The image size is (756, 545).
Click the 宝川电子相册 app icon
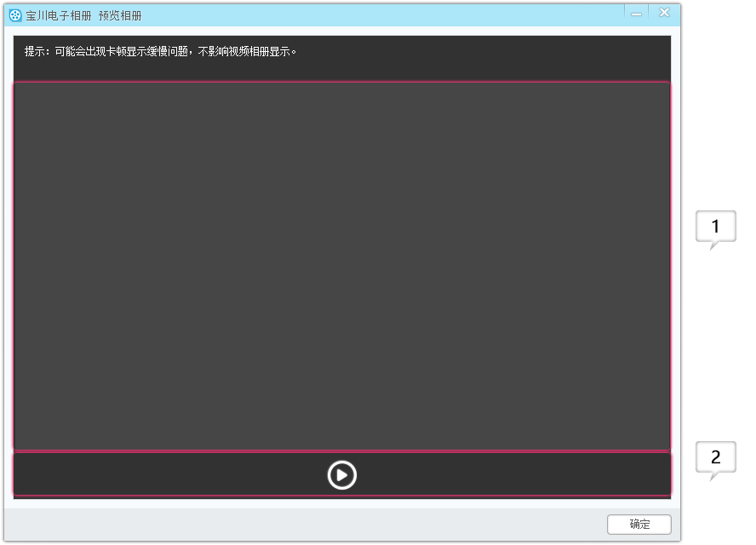[15, 15]
